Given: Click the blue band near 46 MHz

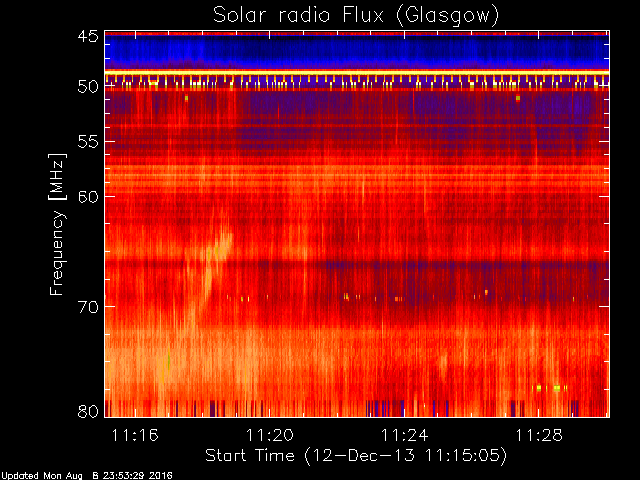Looking at the screenshot, I should (x=357, y=51).
